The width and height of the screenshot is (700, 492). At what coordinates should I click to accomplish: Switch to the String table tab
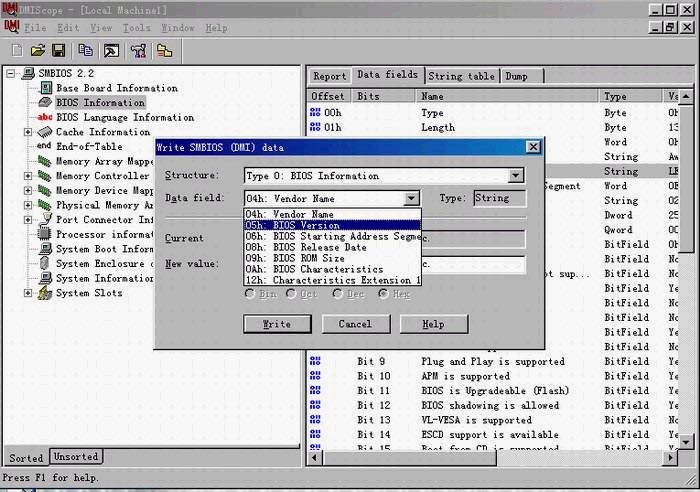pyautogui.click(x=461, y=76)
